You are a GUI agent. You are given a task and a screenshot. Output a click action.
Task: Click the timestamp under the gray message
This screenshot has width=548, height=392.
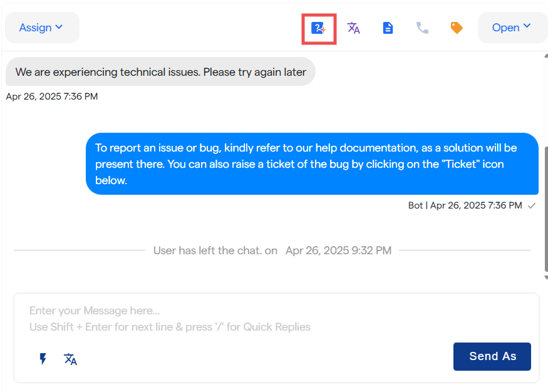[x=52, y=96]
